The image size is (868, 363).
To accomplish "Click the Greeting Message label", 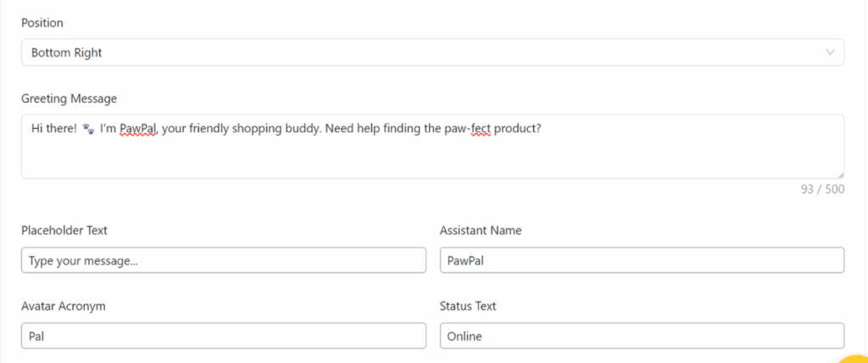I will (69, 98).
